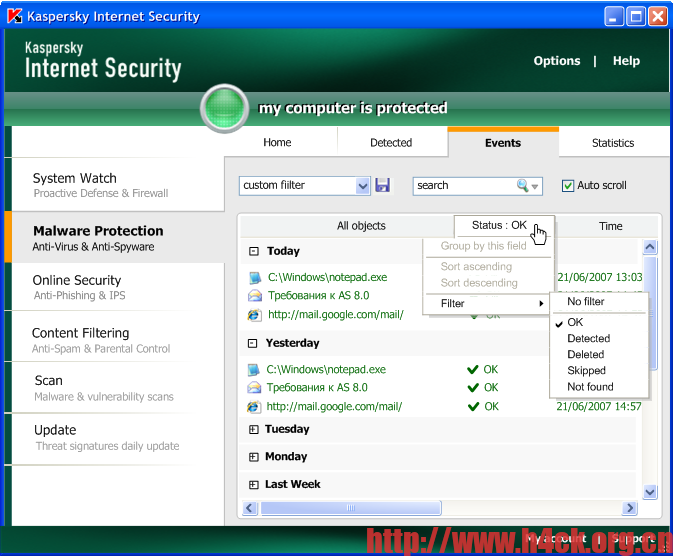The height and width of the screenshot is (556, 673).
Task: Click the vertical scrollbar down arrow
Action: tap(650, 492)
